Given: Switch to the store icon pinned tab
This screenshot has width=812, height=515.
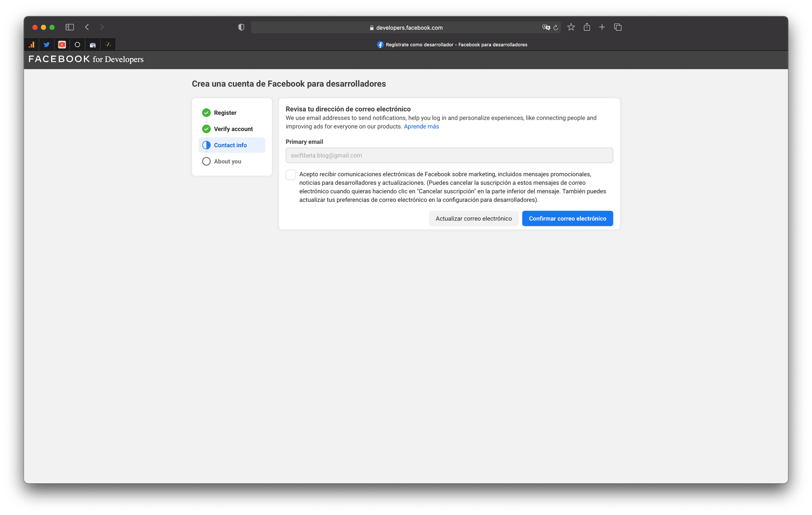Looking at the screenshot, I should pyautogui.click(x=93, y=45).
